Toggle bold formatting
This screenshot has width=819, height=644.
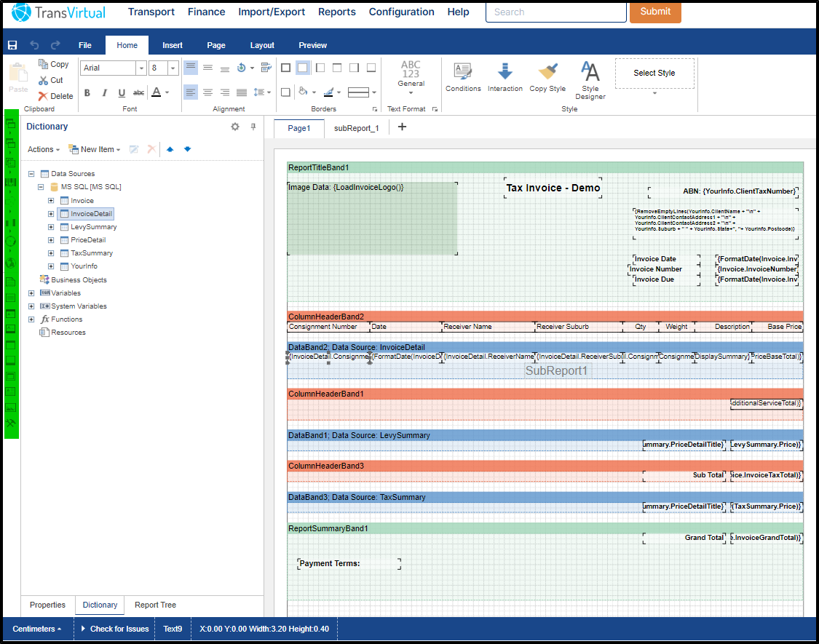[x=87, y=92]
